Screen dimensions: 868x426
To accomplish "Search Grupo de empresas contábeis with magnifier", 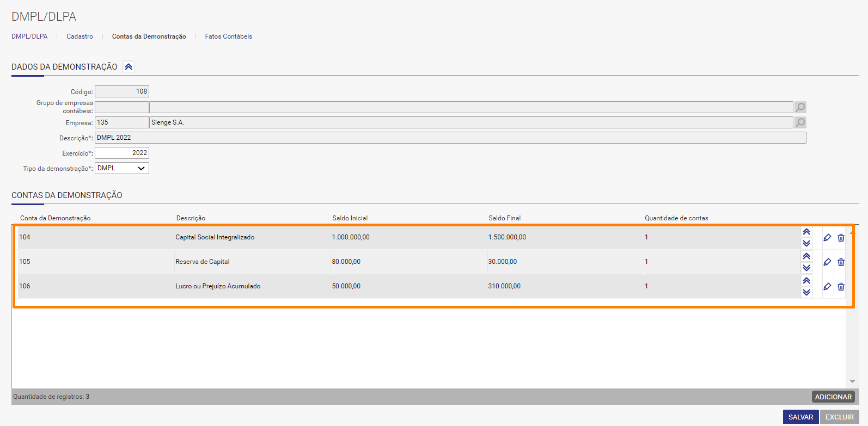I will [x=800, y=107].
